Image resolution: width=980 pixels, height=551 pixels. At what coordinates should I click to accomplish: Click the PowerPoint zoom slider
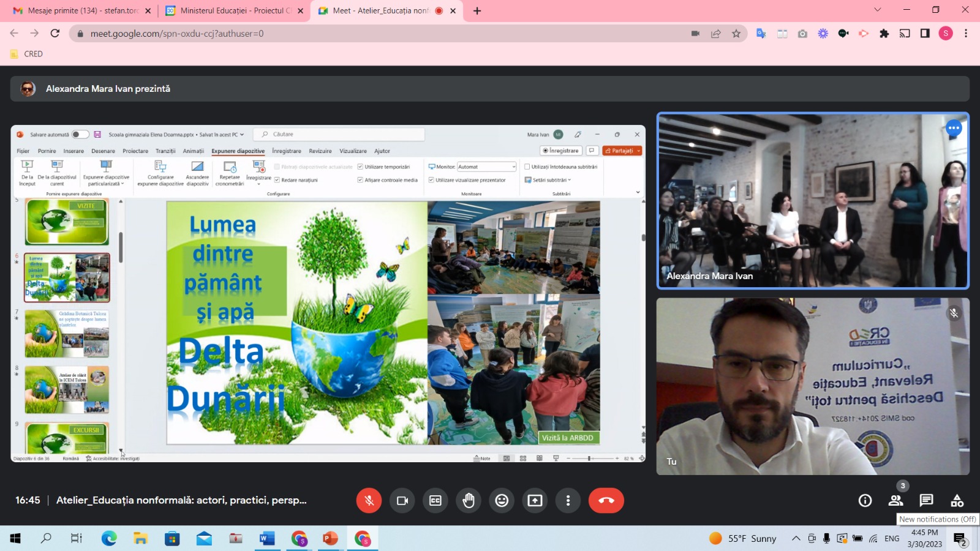pyautogui.click(x=589, y=458)
